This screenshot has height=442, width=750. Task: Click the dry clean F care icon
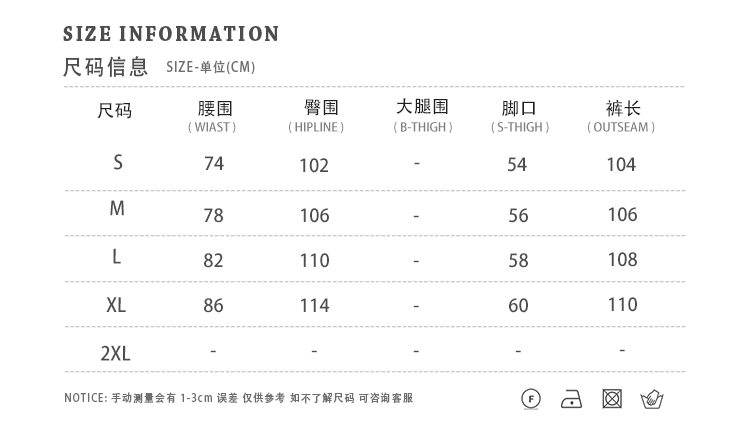pyautogui.click(x=532, y=400)
